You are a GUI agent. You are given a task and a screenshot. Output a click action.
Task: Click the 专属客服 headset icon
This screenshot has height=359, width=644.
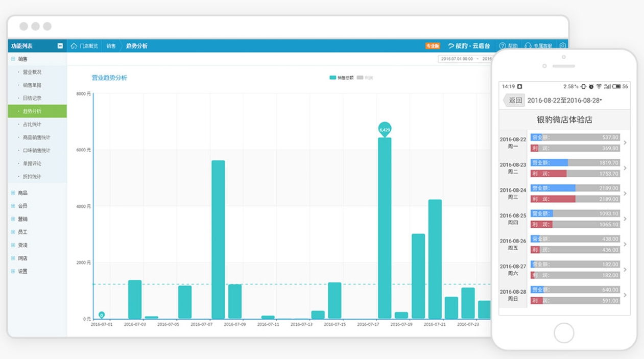(x=528, y=46)
